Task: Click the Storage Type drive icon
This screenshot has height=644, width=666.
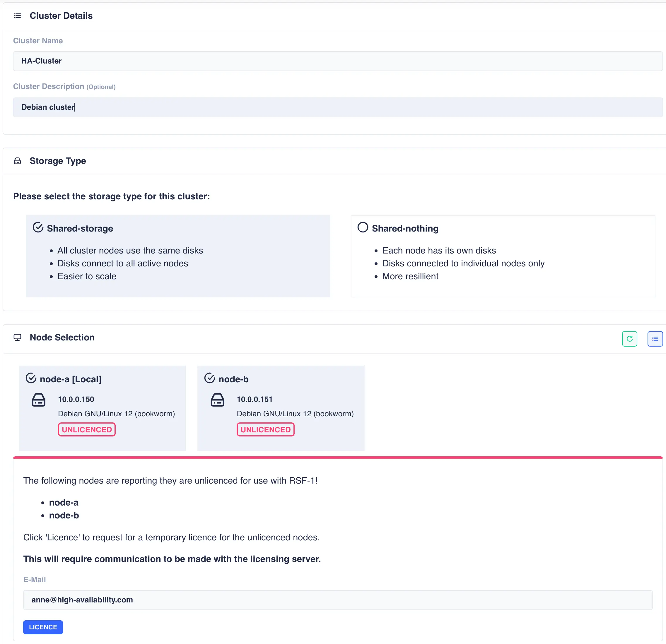Action: [17, 161]
